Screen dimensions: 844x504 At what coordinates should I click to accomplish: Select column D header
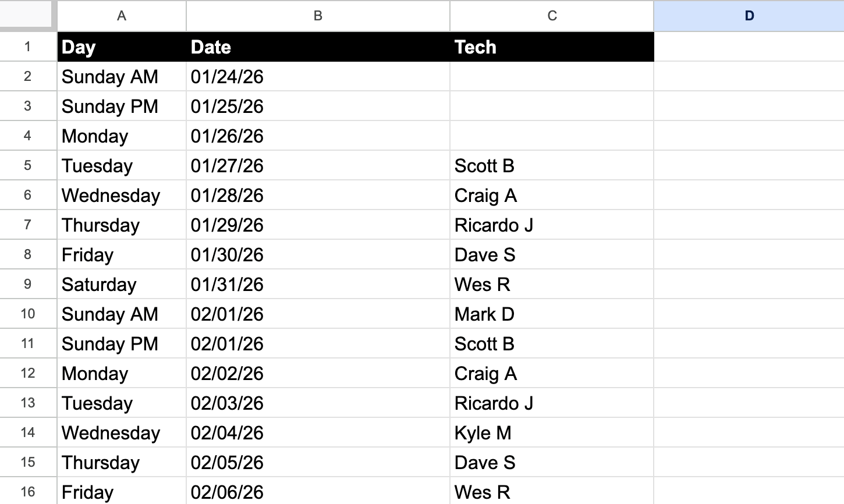pyautogui.click(x=749, y=16)
